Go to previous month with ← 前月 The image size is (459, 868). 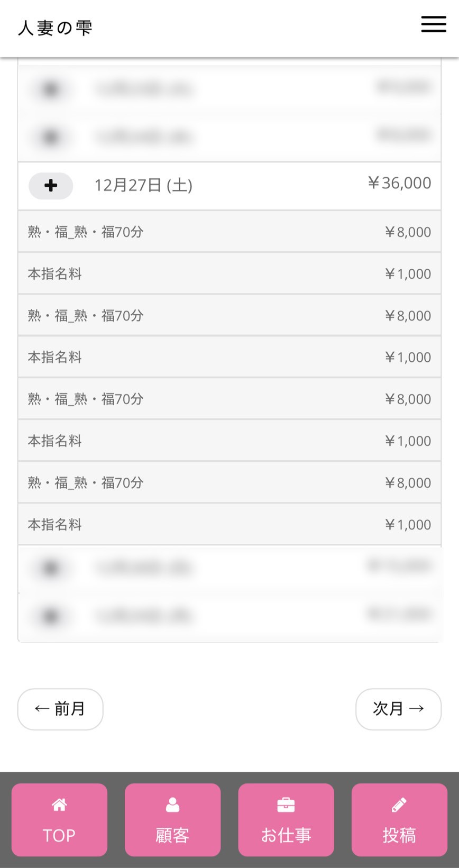(x=60, y=709)
